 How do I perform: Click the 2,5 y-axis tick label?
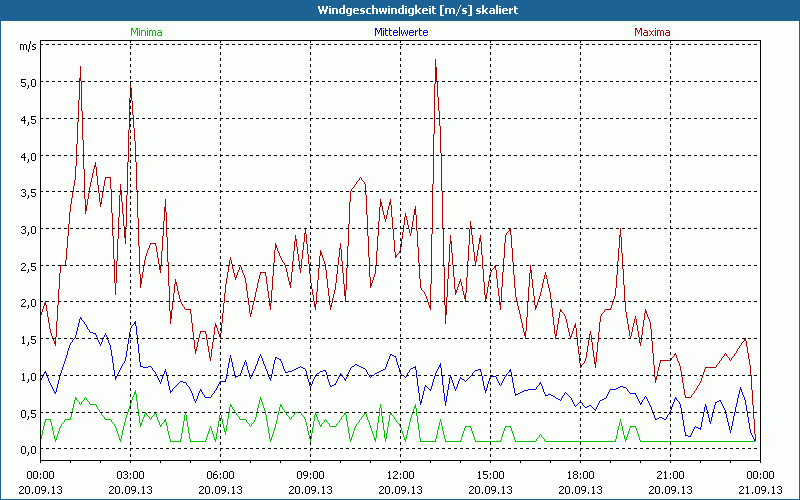click(29, 266)
